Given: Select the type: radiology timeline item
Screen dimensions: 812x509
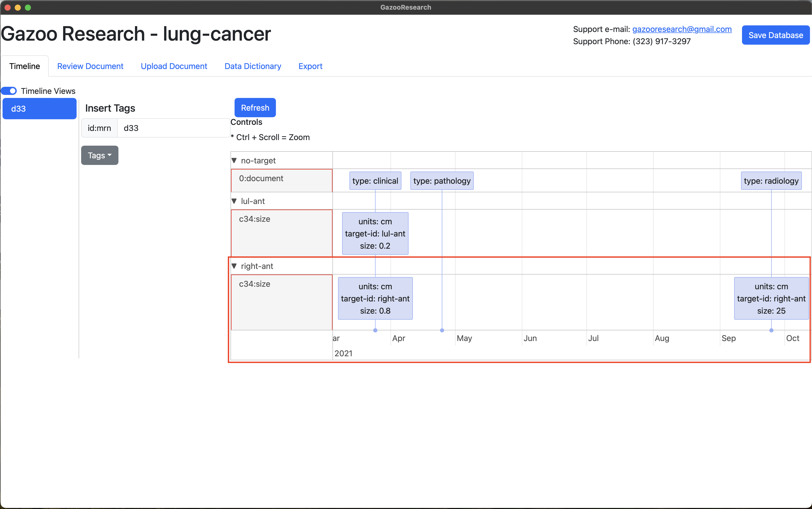Looking at the screenshot, I should tap(771, 181).
